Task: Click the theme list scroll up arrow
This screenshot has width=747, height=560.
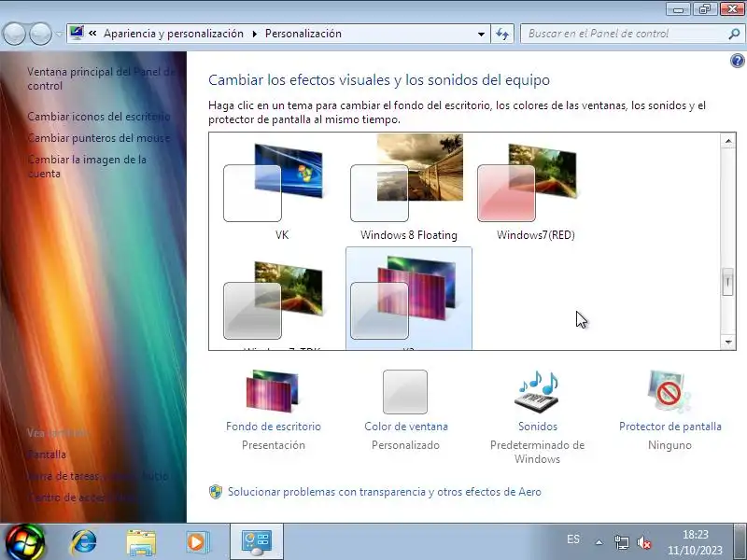Action: (x=727, y=141)
